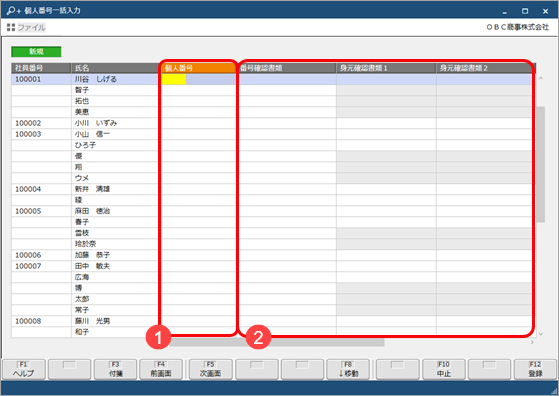Click the name 拓也
Screen dimensions: 559x396
coord(82,101)
